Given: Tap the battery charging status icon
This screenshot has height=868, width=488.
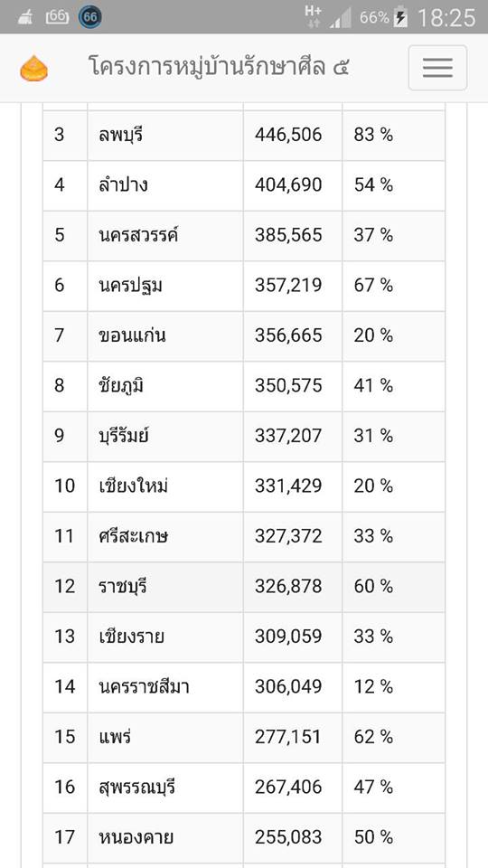Looking at the screenshot, I should point(400,17).
